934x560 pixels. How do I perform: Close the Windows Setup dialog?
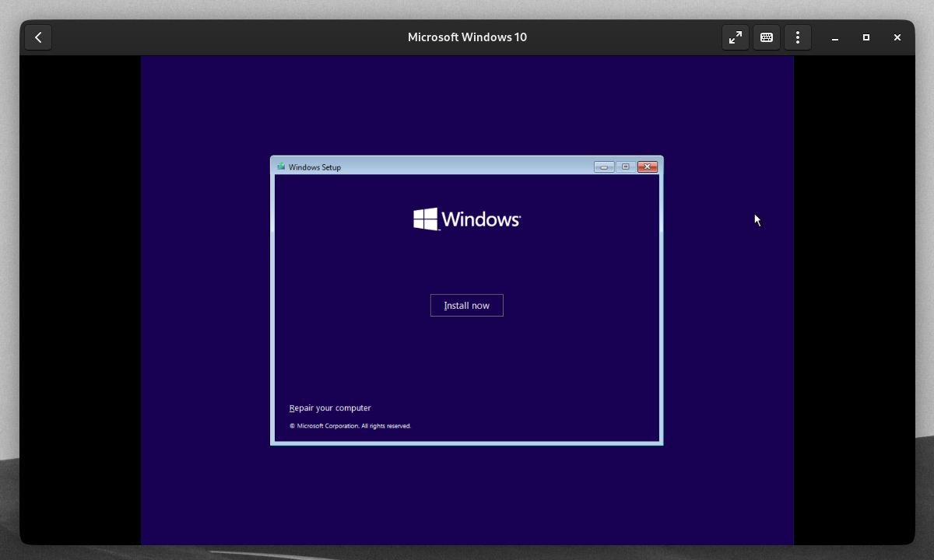coord(648,166)
